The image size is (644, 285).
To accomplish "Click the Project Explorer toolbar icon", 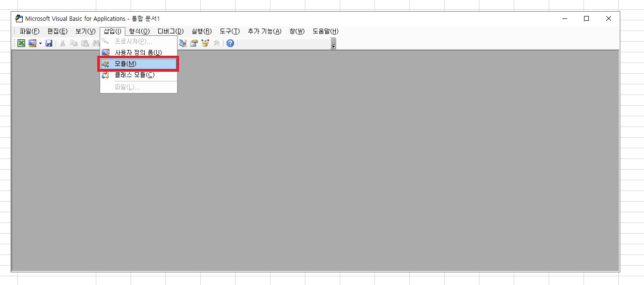I will click(x=183, y=43).
